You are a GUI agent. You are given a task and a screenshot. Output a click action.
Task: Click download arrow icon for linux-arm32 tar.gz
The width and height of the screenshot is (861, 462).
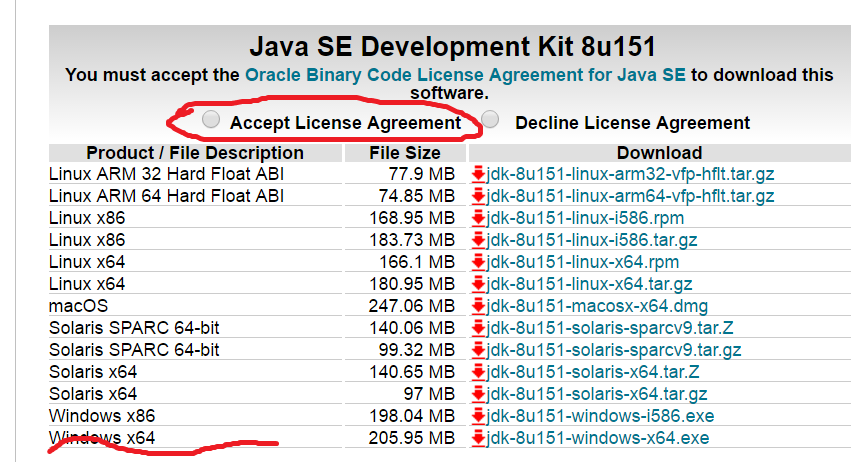478,174
